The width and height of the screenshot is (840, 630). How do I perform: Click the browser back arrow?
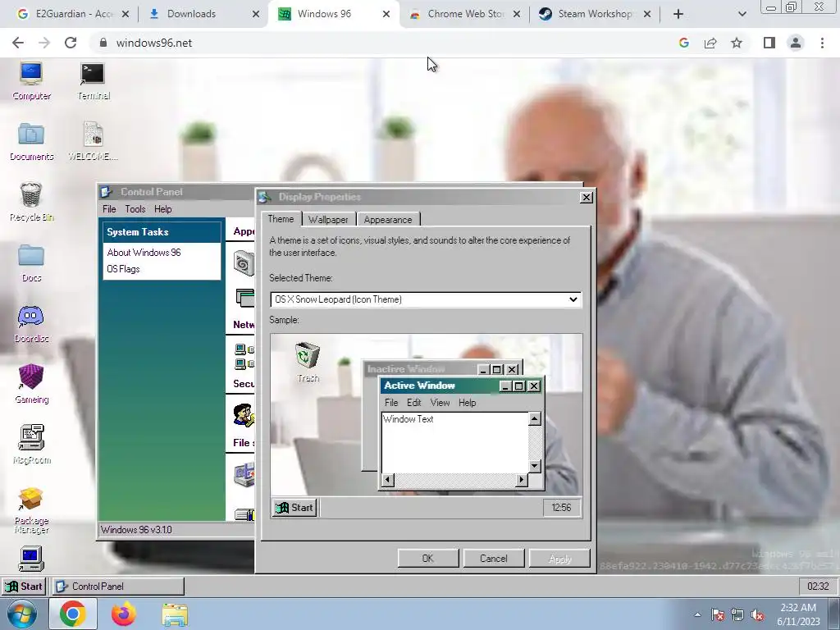(x=18, y=43)
